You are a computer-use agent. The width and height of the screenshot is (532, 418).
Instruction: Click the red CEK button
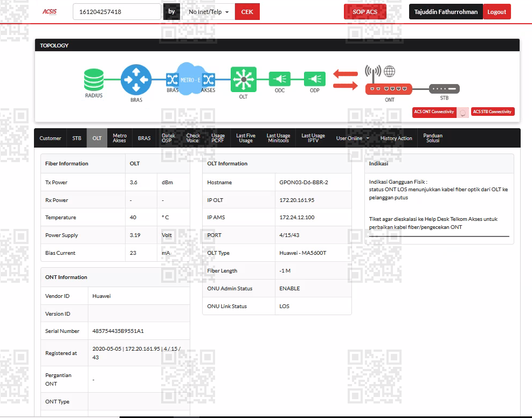[247, 12]
